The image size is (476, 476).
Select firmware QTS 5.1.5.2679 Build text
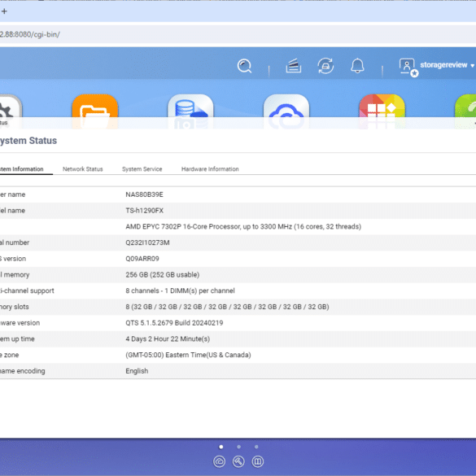[x=174, y=323]
